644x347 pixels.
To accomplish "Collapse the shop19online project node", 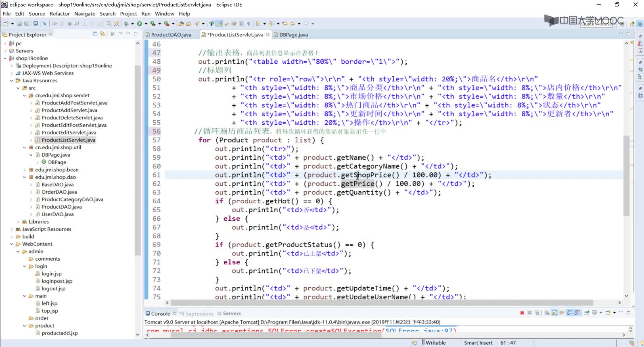I will click(5, 58).
